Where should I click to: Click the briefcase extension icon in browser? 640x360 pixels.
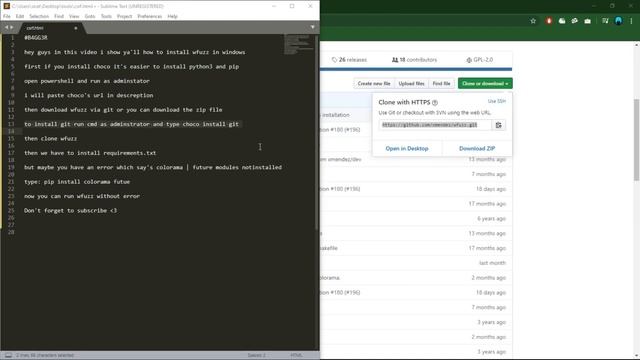click(x=588, y=21)
